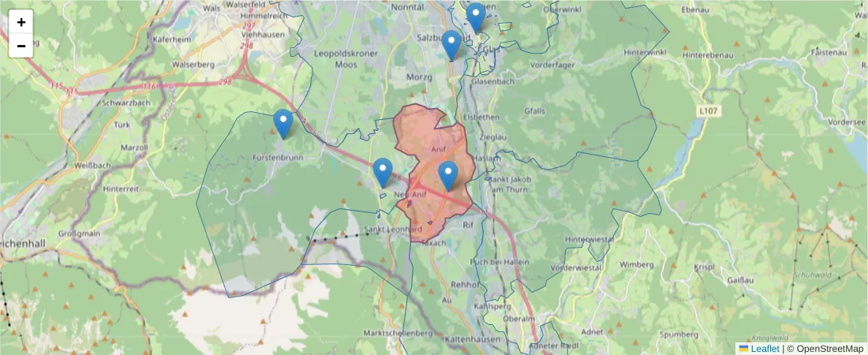
Task: Zoom in with the plus button
Action: pyautogui.click(x=21, y=22)
